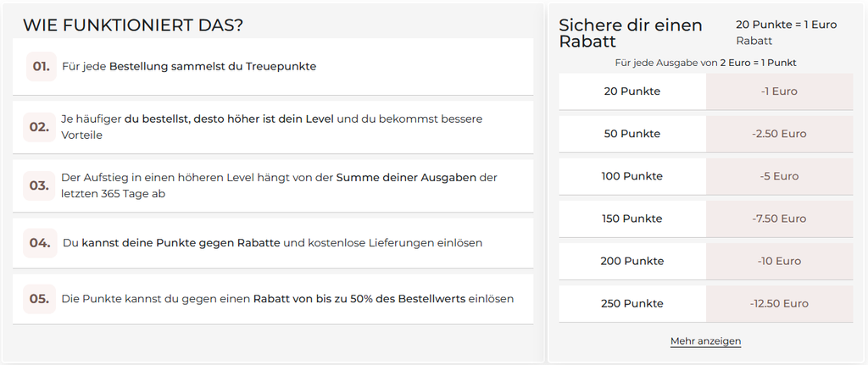Click step badge '05.'
868x365 pixels.
(x=39, y=299)
